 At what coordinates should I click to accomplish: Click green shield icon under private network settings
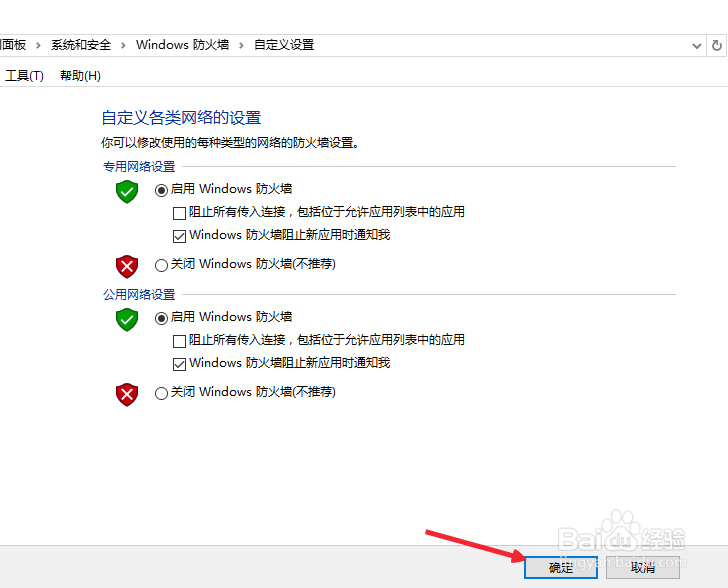click(127, 191)
